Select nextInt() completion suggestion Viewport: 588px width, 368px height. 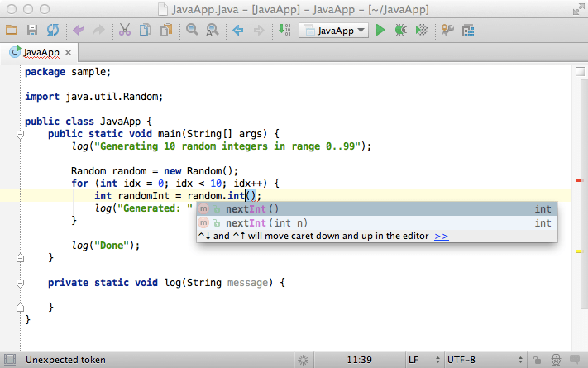coord(377,209)
